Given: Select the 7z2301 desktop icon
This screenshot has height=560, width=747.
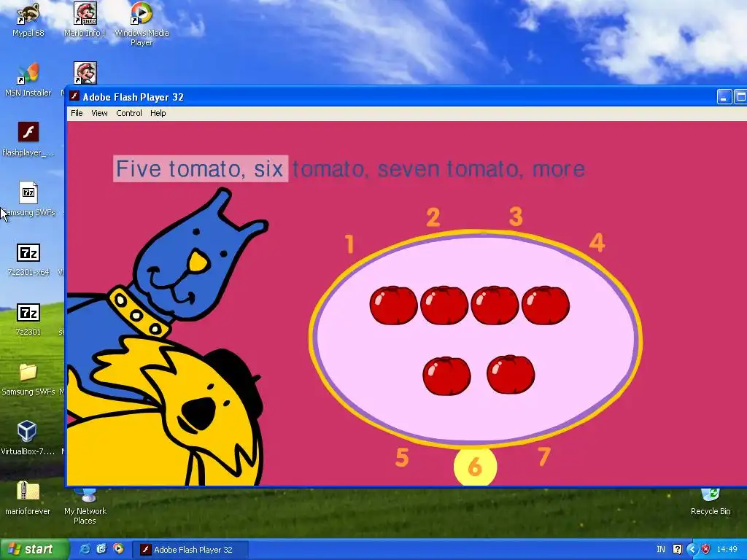Looking at the screenshot, I should (x=28, y=319).
